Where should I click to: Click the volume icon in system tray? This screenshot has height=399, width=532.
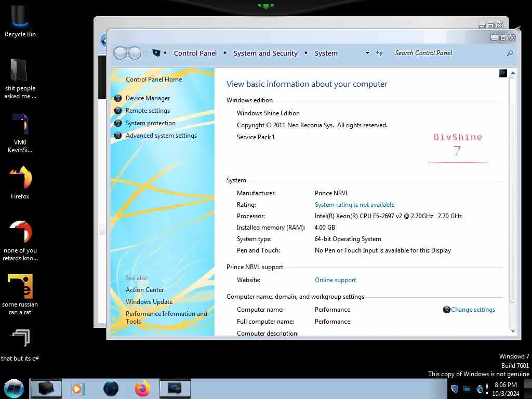tap(480, 389)
